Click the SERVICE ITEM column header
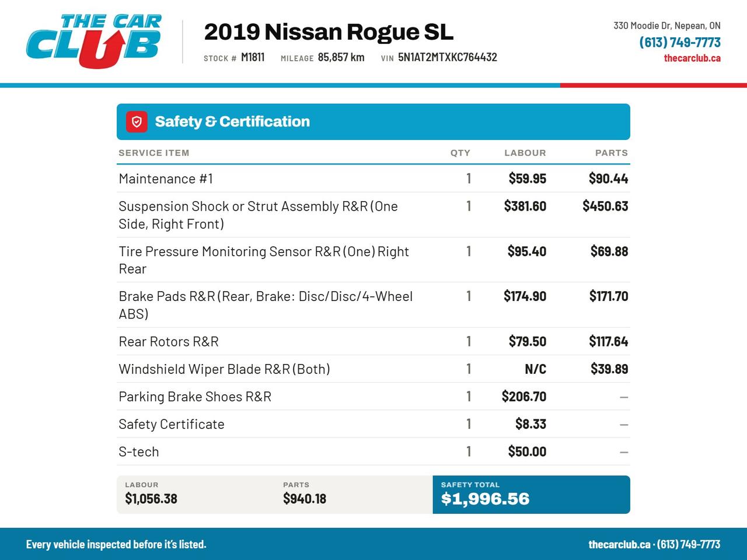This screenshot has width=747, height=560. click(x=154, y=153)
